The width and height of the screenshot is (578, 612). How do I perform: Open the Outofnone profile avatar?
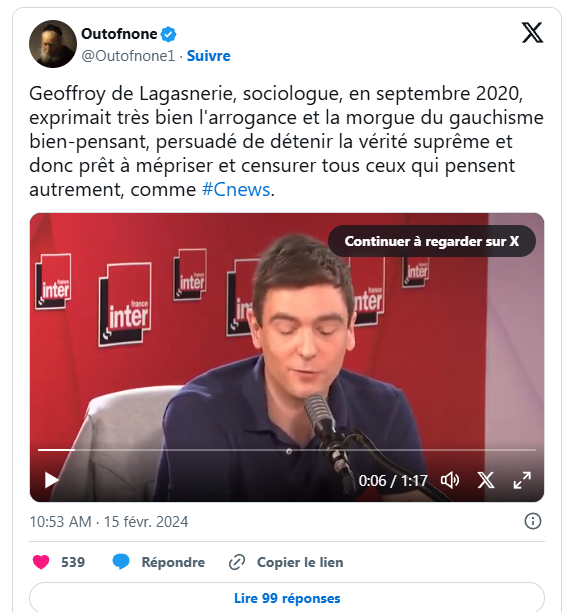click(x=53, y=44)
